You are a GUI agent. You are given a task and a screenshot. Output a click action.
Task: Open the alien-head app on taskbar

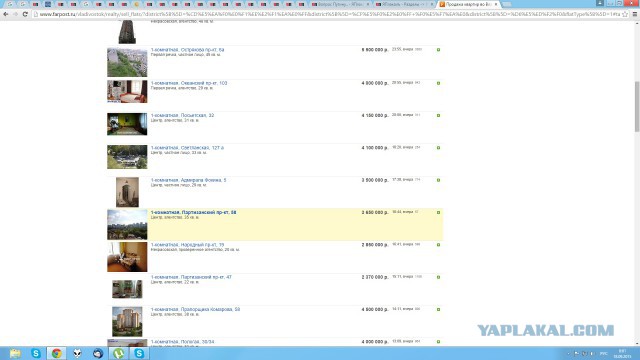77,353
